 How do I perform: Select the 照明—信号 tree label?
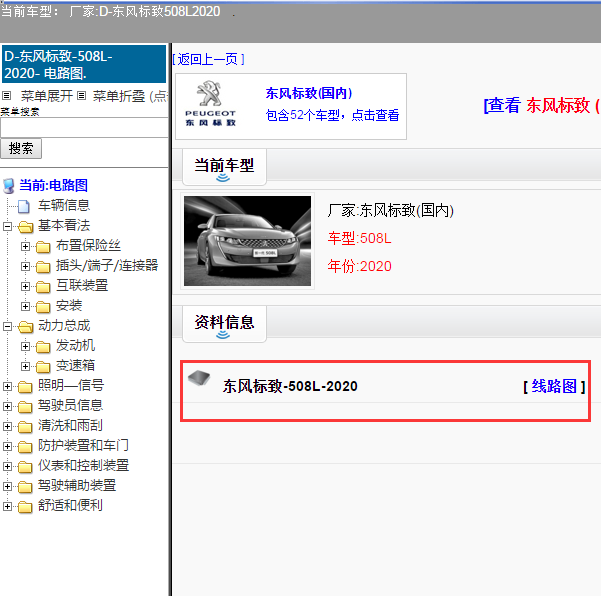(x=71, y=385)
